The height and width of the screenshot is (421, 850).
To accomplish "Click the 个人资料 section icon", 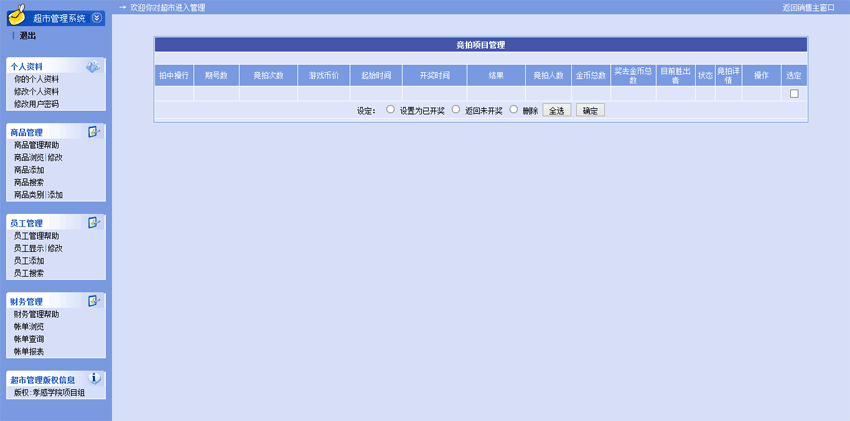I will (93, 67).
